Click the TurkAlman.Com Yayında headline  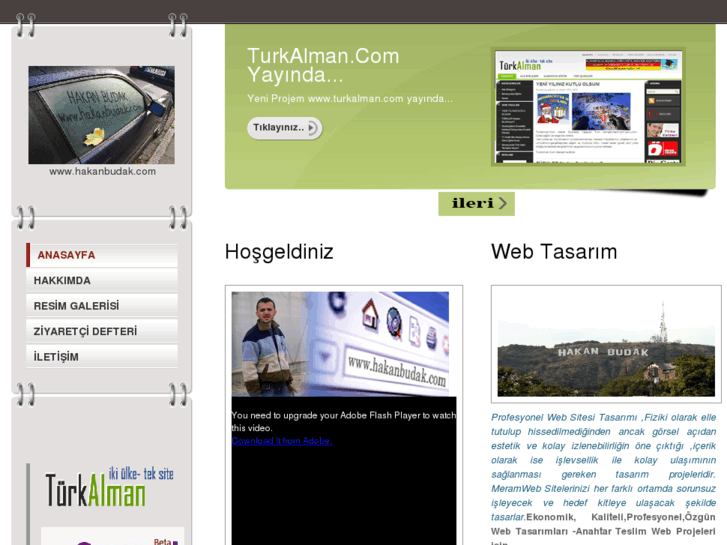[x=323, y=65]
